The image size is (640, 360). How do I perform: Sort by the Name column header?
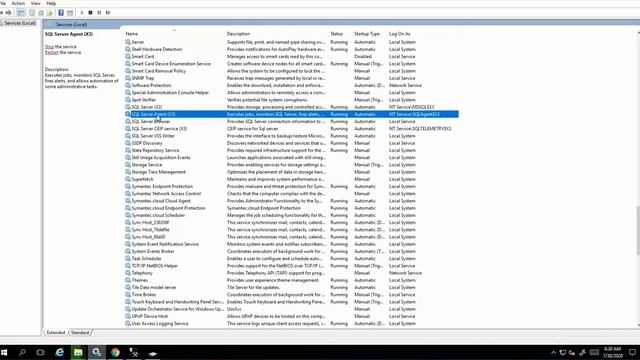pos(132,34)
